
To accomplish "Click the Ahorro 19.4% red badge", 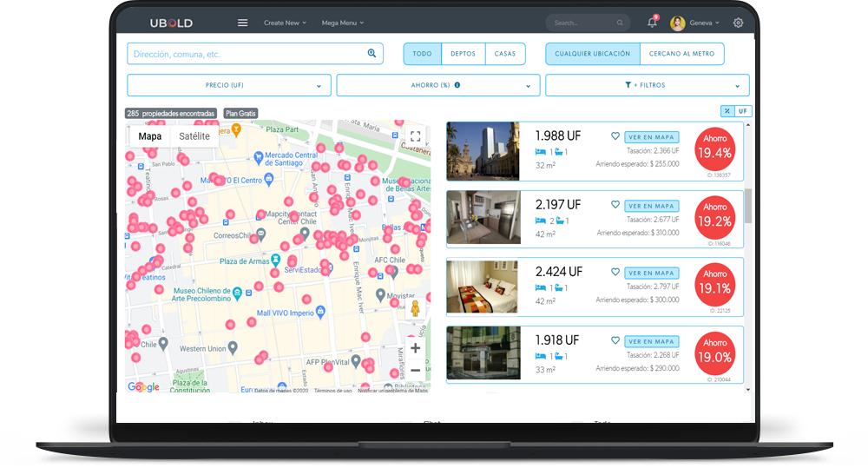I will 714,149.
